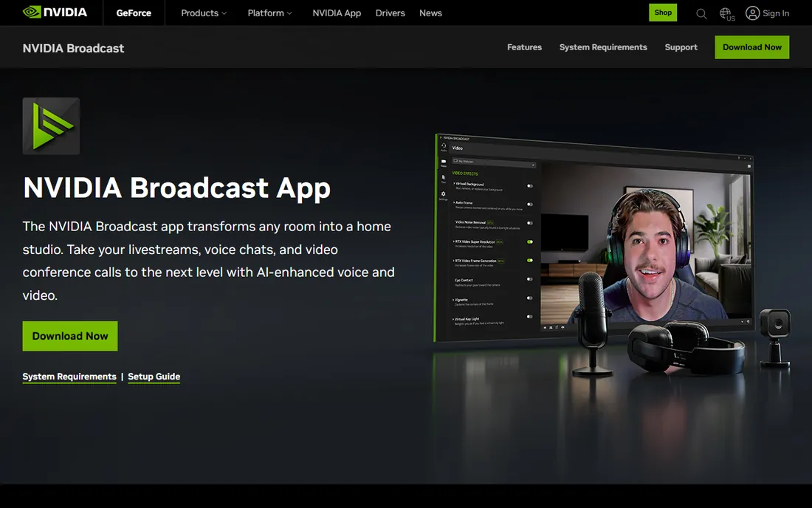Screen dimensions: 812x508
Task: Click the "VIDEO EFFECTS" section label
Action: (464, 174)
